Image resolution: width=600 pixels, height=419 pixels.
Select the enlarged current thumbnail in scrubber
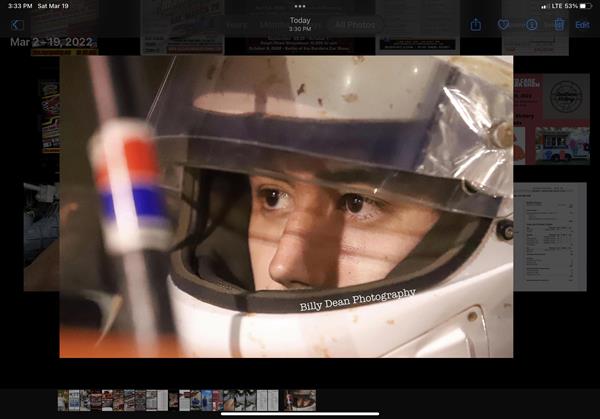(299, 400)
